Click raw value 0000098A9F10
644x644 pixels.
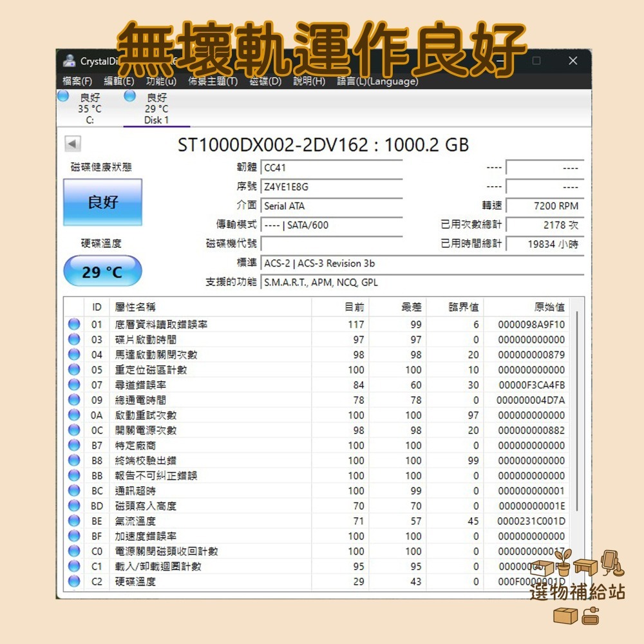click(x=531, y=325)
